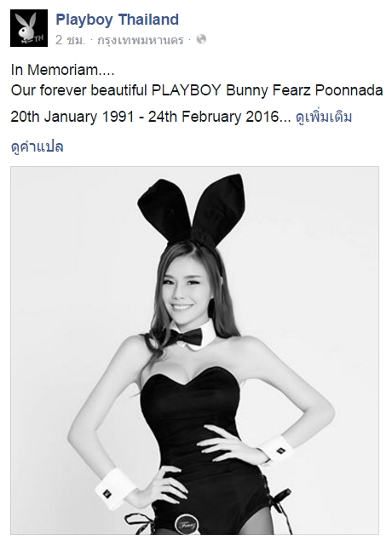392x540 pixels.
Task: Click the rabbit head logo in the avatar
Action: click(26, 26)
